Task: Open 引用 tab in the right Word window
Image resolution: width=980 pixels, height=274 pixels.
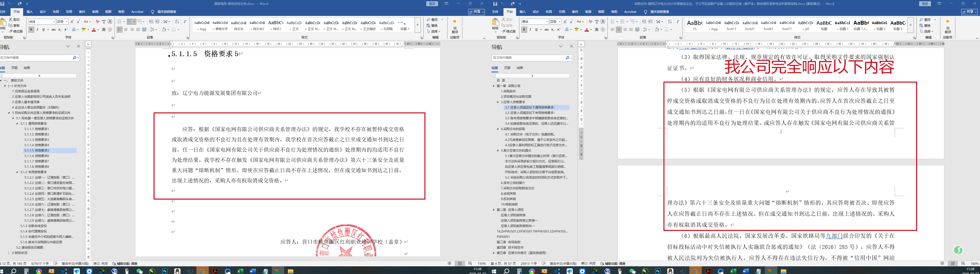Action: pos(562,12)
